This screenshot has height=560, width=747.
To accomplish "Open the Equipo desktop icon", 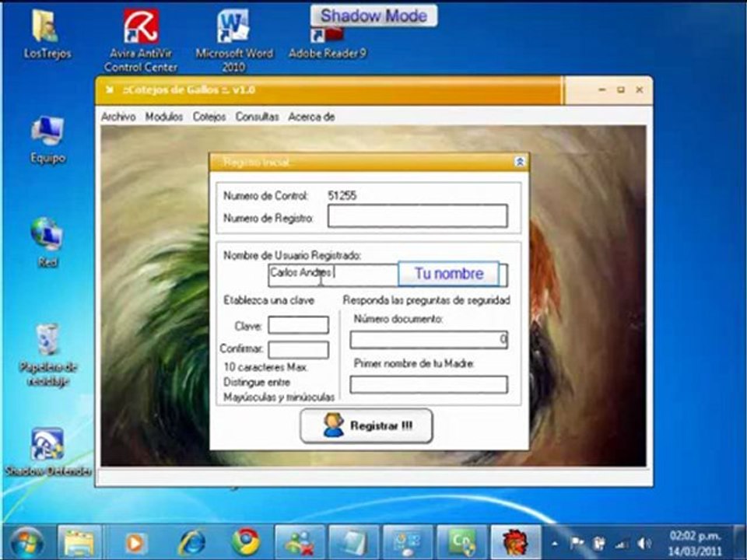I will coord(47,139).
